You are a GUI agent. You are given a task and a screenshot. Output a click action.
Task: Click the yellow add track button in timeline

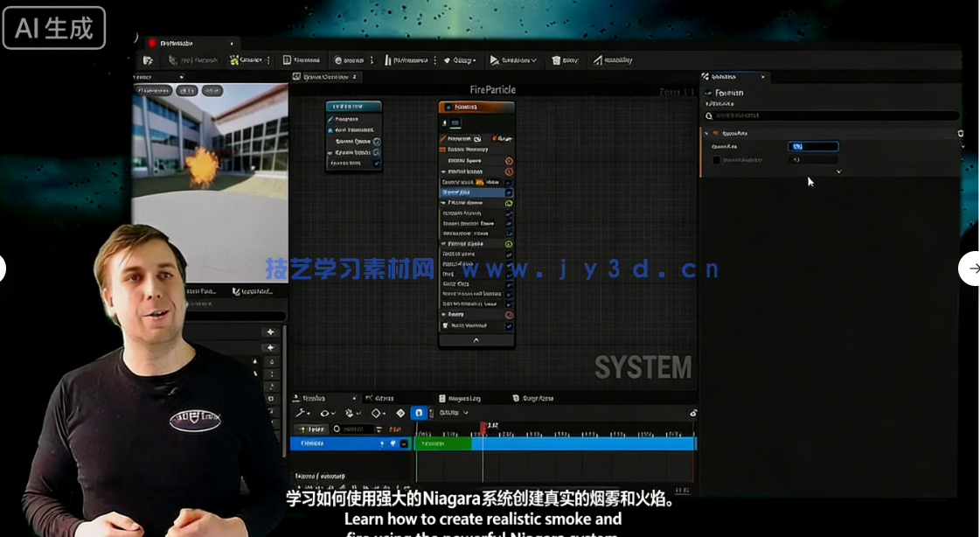coord(312,429)
